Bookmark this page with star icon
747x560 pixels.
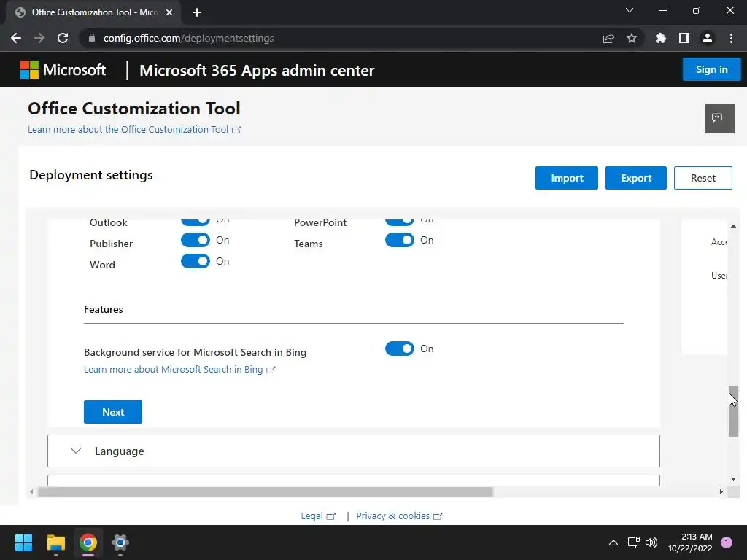(632, 39)
